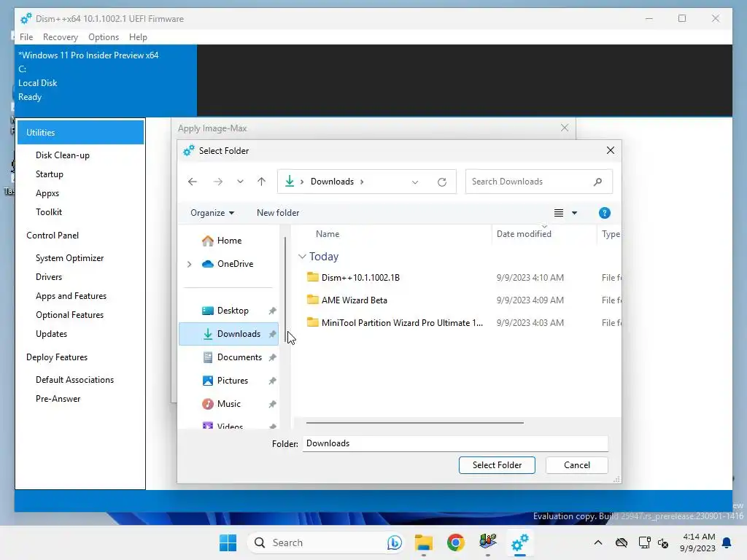Click the view layout icon
Image resolution: width=747 pixels, height=560 pixels.
(559, 213)
